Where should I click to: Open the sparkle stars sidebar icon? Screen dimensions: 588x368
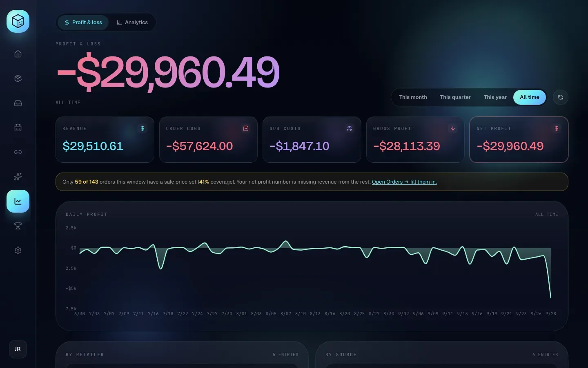coord(18,177)
